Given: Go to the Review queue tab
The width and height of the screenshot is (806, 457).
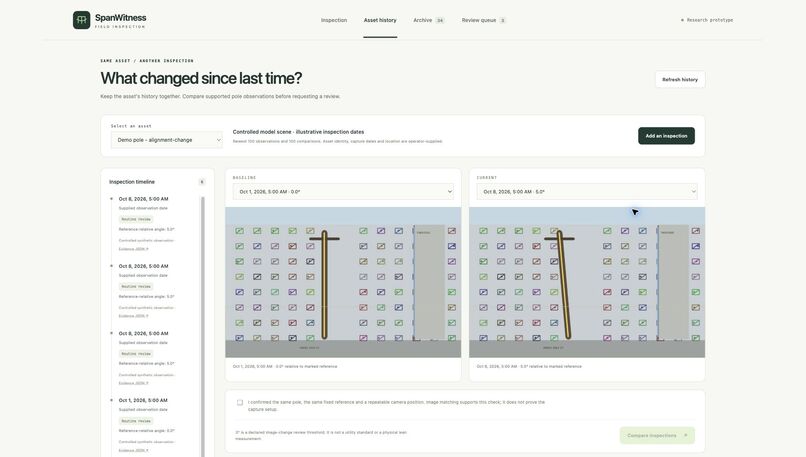Looking at the screenshot, I should click(484, 20).
